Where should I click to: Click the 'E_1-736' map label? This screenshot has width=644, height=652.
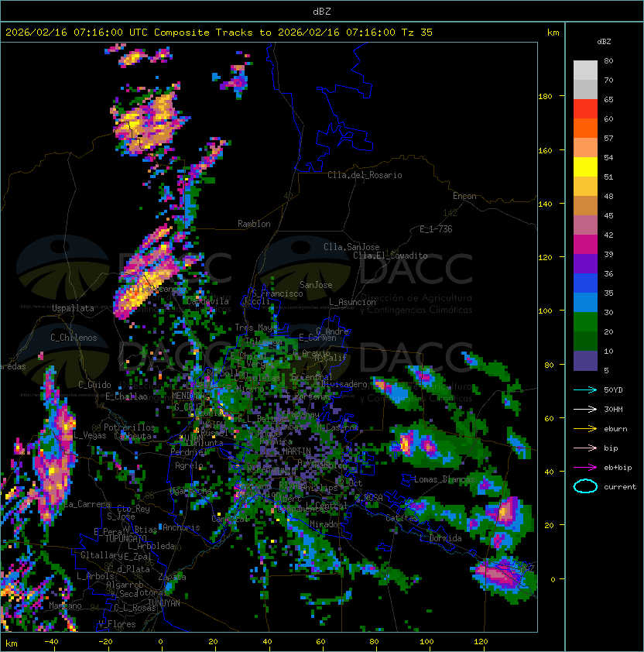point(436,229)
